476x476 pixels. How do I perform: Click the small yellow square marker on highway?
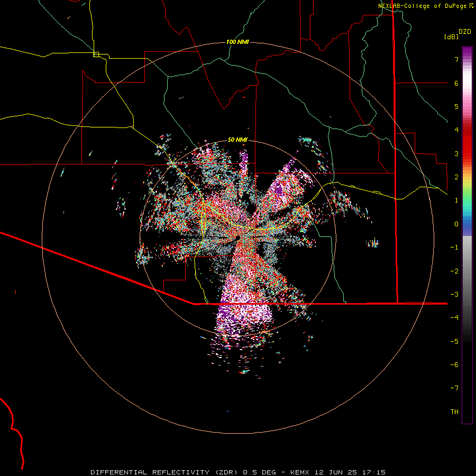click(96, 54)
